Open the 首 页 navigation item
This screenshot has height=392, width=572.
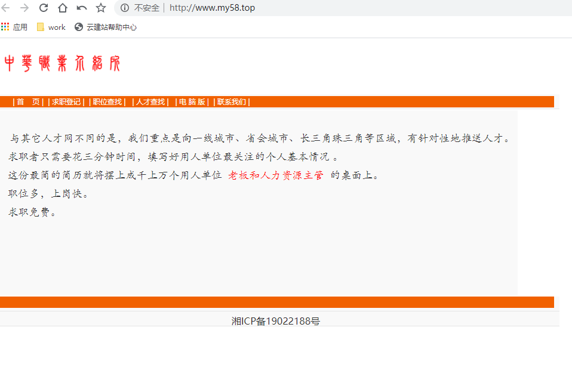click(x=28, y=102)
